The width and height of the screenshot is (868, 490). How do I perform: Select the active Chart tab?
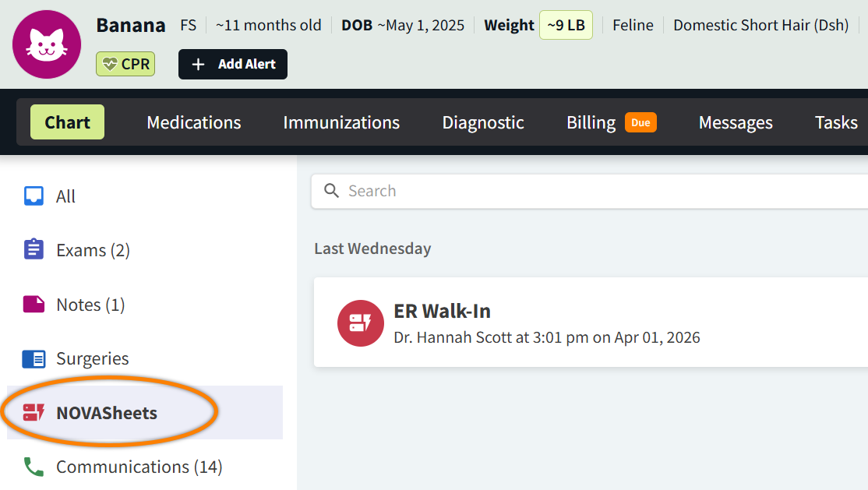67,122
